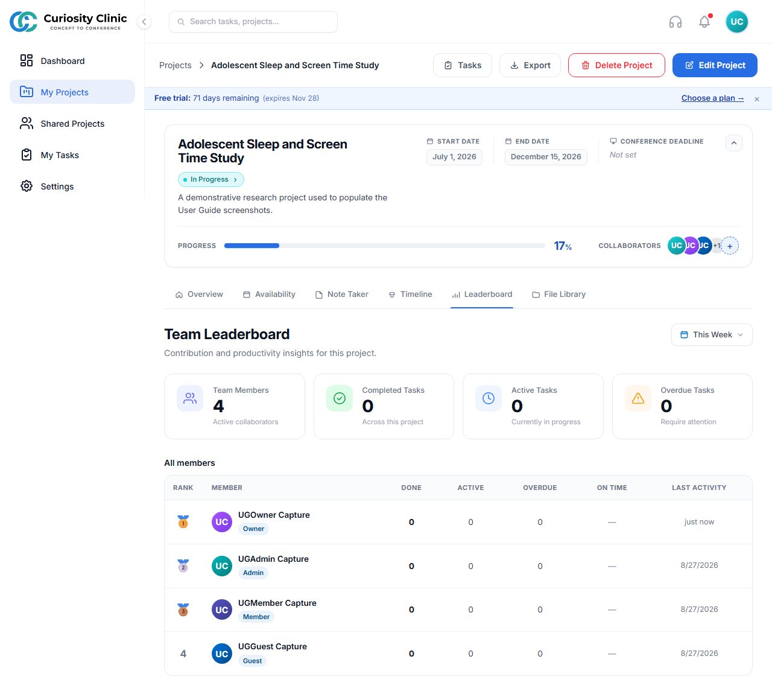
Task: Click the Edit Project button
Action: click(x=715, y=65)
